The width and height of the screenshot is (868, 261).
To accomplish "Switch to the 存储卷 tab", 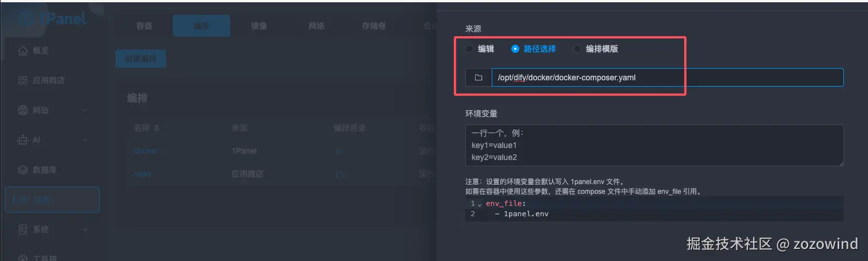I will (x=374, y=26).
